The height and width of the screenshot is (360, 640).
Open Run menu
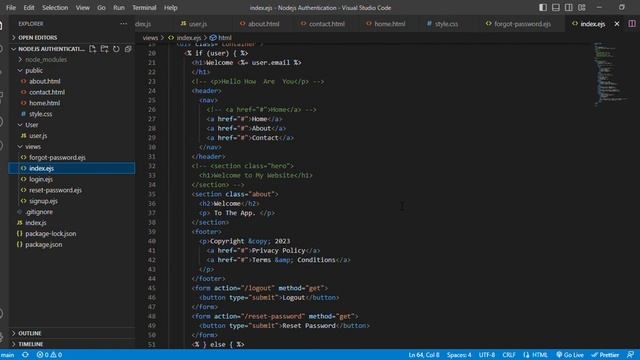[119, 7]
